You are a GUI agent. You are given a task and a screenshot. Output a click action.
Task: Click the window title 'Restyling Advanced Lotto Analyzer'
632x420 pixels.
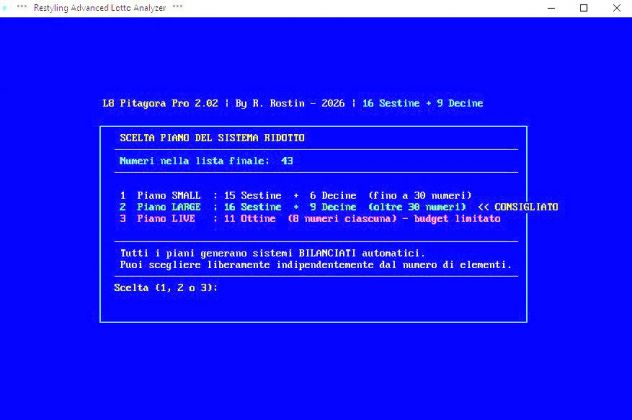click(100, 8)
